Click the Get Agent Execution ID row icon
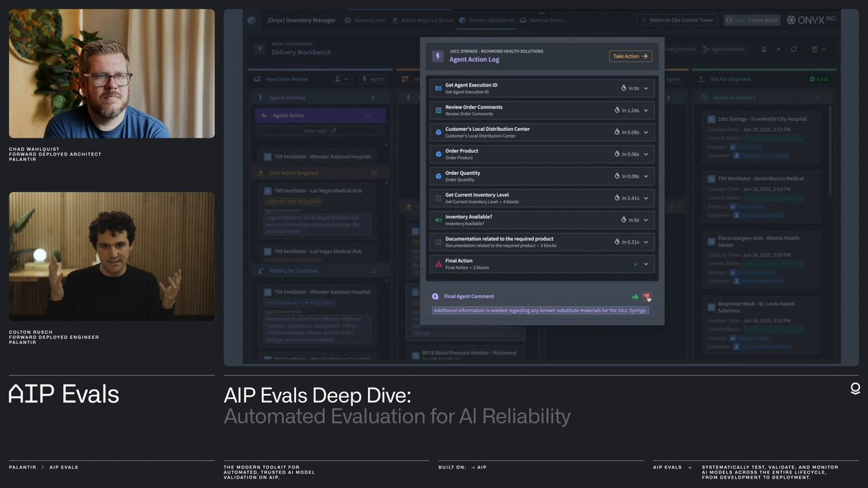The height and width of the screenshot is (488, 868). tap(438, 88)
